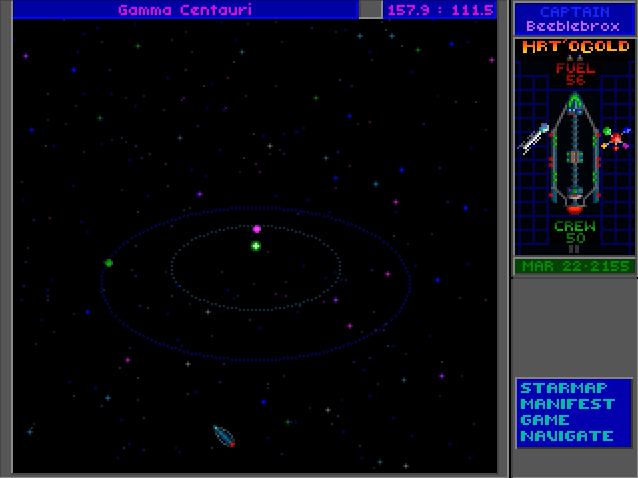The image size is (638, 478).
Task: Click the player ship in space
Action: pos(224,436)
